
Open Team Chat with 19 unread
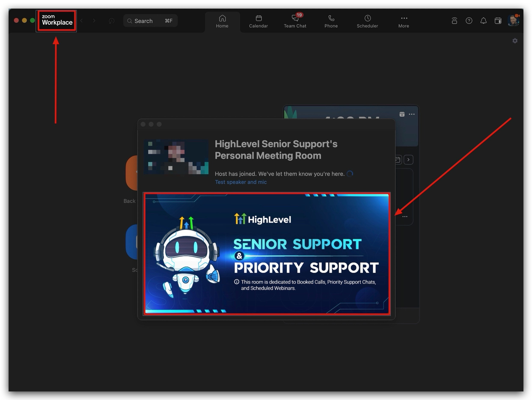pos(295,21)
